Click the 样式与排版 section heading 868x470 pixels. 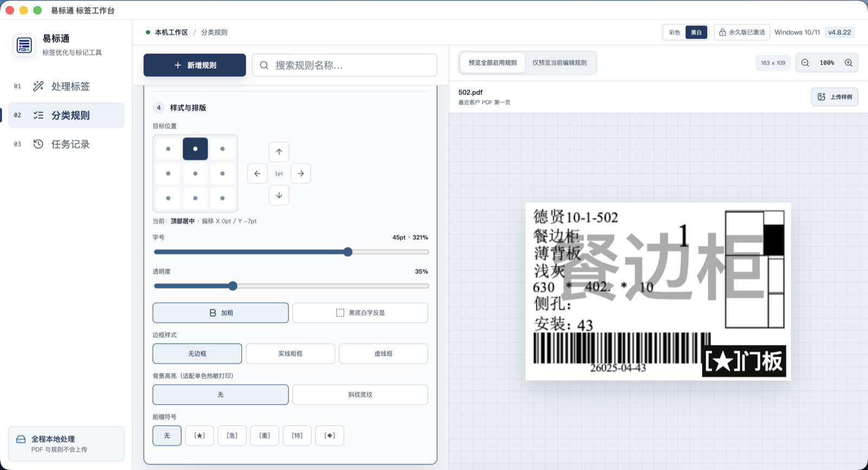(188, 107)
